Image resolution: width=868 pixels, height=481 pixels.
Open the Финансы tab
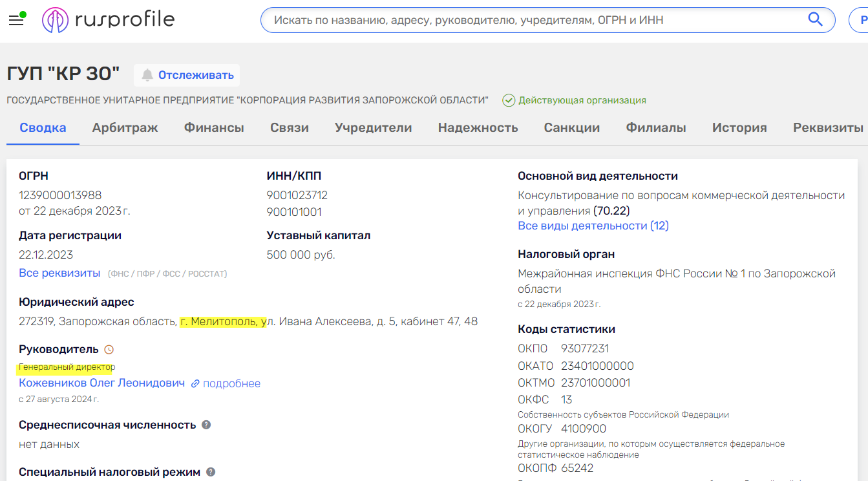click(214, 127)
